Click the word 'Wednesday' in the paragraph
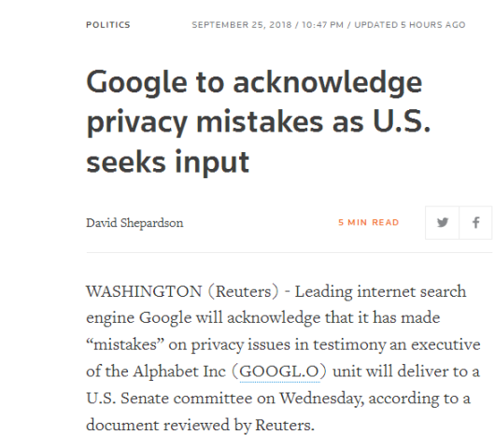The height and width of the screenshot is (448, 495). click(x=321, y=399)
